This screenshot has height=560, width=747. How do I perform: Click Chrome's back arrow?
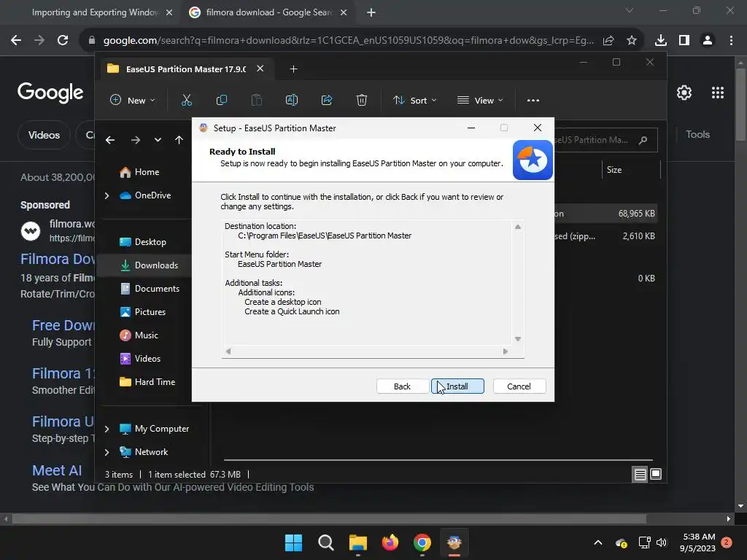pos(16,41)
